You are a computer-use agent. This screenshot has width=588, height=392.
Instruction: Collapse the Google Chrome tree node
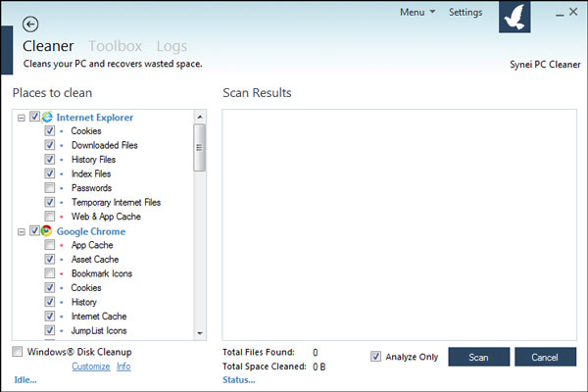point(22,232)
